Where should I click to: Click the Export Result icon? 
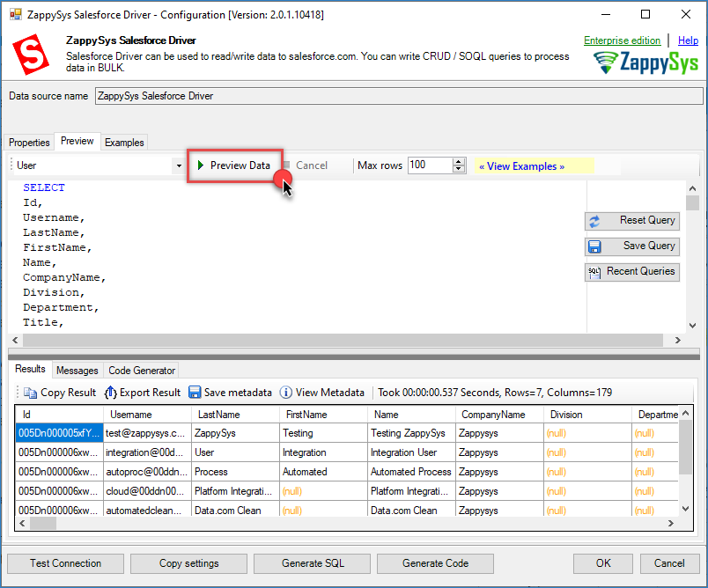(x=110, y=393)
